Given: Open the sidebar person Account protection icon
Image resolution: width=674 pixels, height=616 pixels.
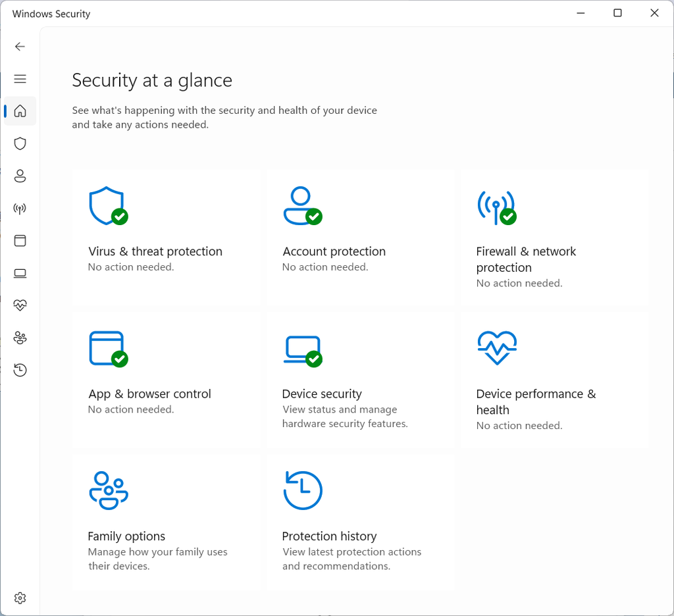Looking at the screenshot, I should tap(20, 176).
